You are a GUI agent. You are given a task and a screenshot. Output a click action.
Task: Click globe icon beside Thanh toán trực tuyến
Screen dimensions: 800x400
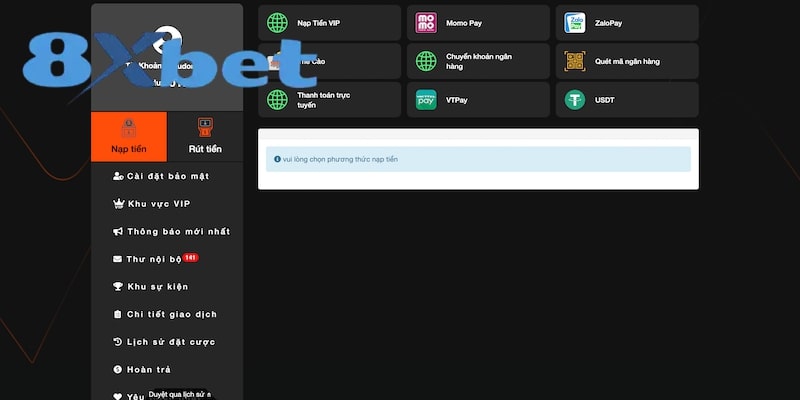coord(278,99)
